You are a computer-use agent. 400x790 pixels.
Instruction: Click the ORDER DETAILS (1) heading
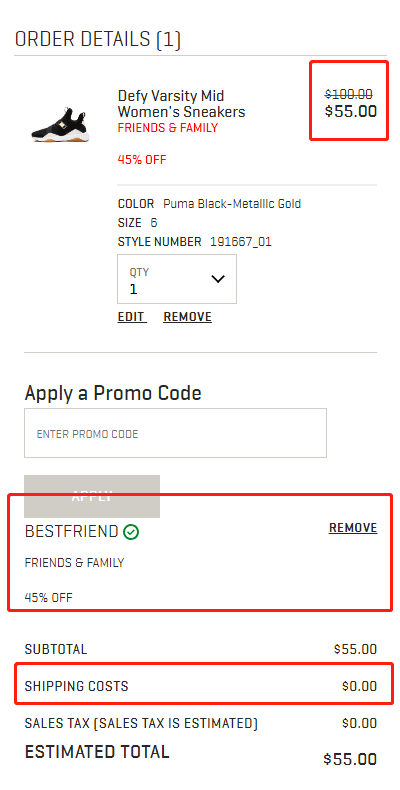point(98,39)
